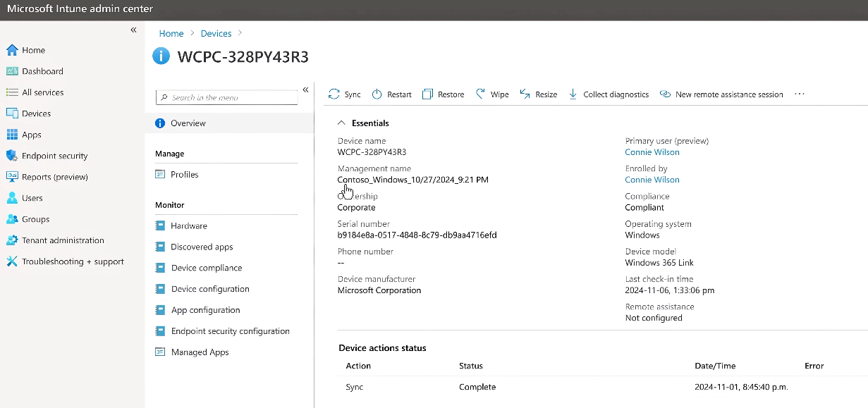The height and width of the screenshot is (408, 868).
Task: Open the Primary user Connie Wilson link
Action: click(652, 152)
